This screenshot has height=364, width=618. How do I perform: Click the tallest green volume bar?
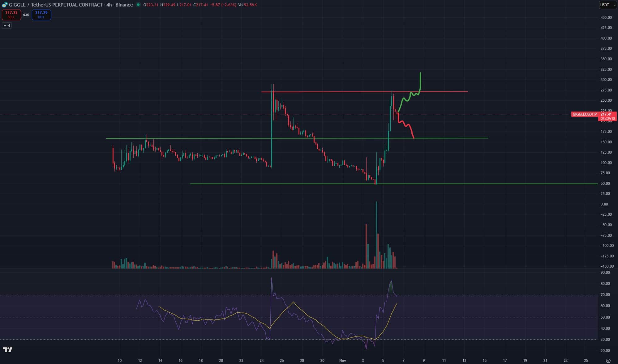tap(376, 235)
